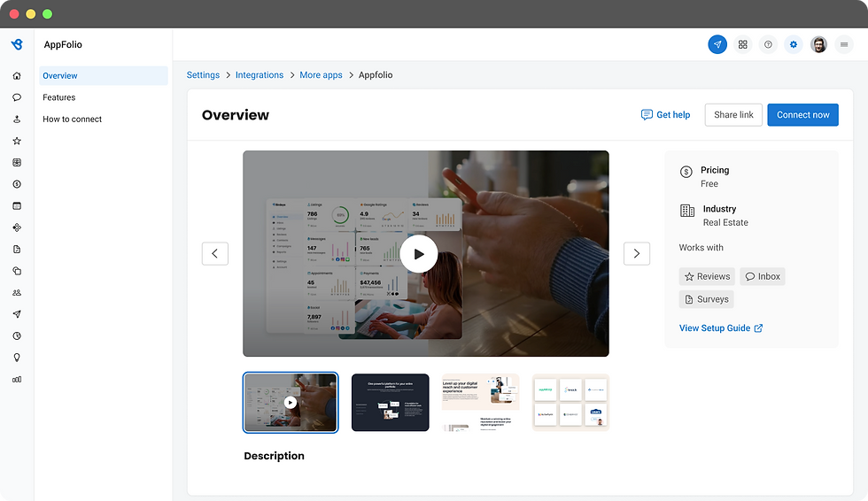Go to More apps breadcrumb link
Screen dimensions: 868x501
click(x=321, y=74)
